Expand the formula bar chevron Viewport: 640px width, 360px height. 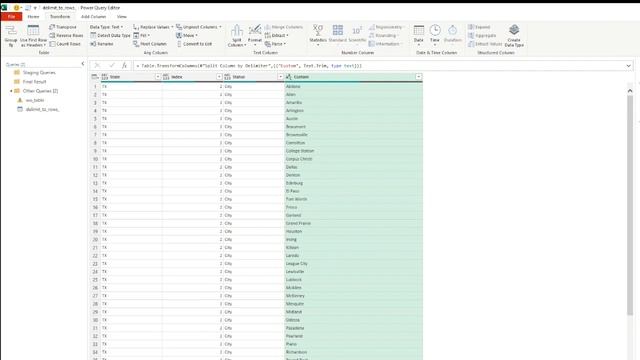[x=629, y=66]
